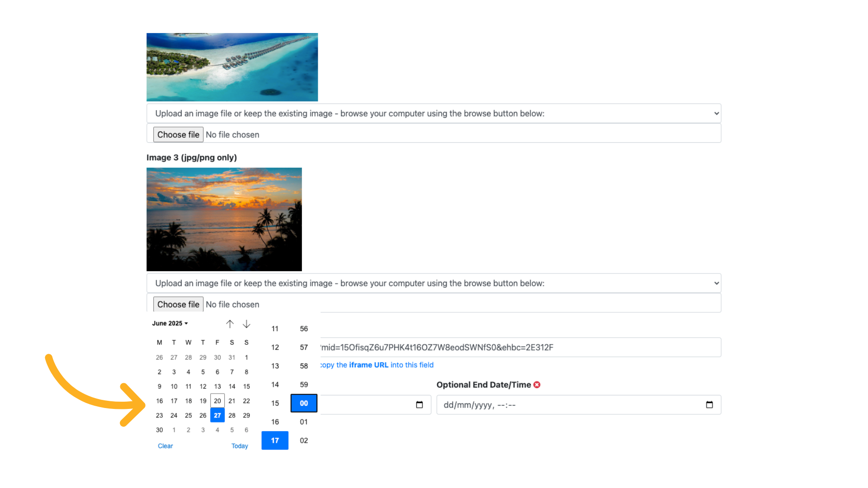
Task: Select June 28 in the calendar
Action: coord(232,415)
